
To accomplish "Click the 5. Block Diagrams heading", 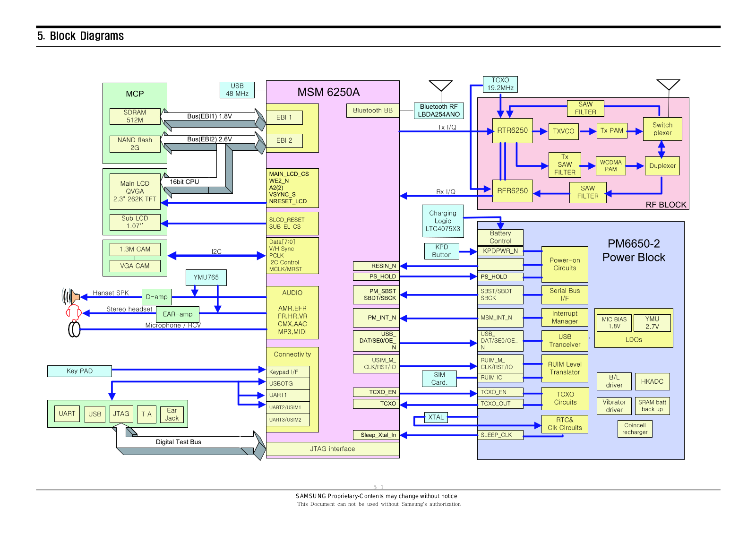I will tap(80, 36).
